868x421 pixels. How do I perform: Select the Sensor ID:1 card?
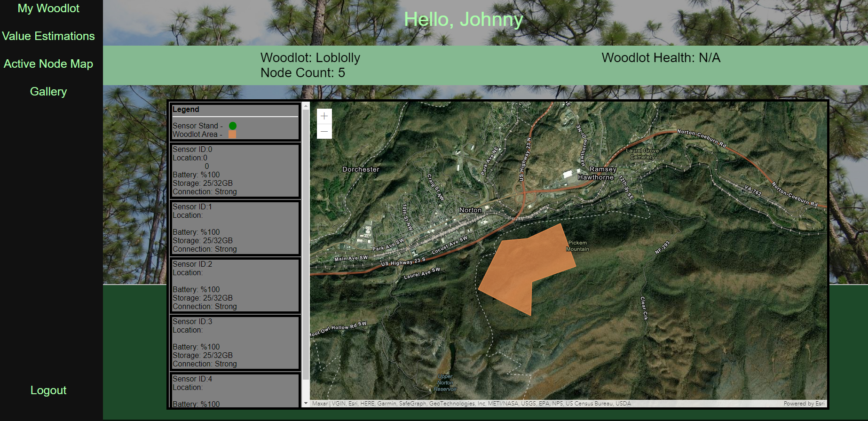tap(235, 228)
